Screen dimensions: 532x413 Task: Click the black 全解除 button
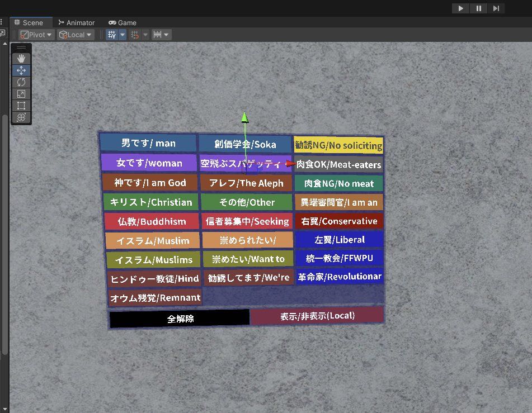[x=180, y=319]
